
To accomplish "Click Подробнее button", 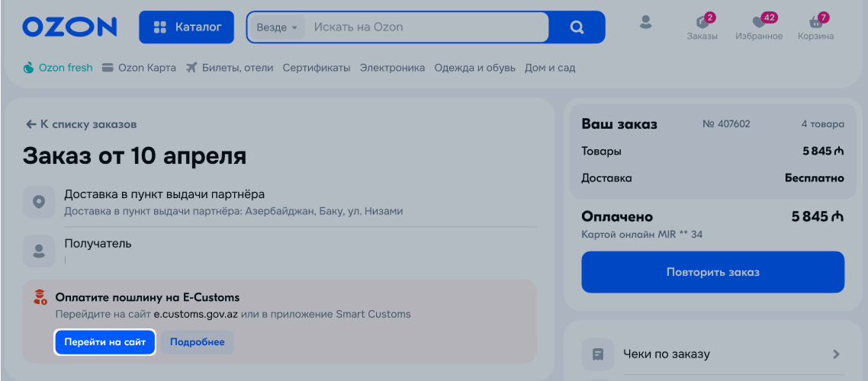I will 197,342.
